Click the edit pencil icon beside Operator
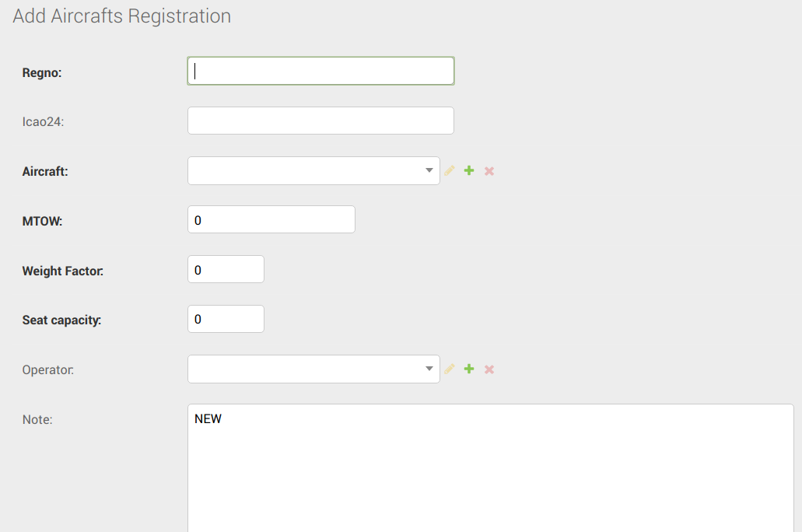This screenshot has height=532, width=802. point(450,369)
